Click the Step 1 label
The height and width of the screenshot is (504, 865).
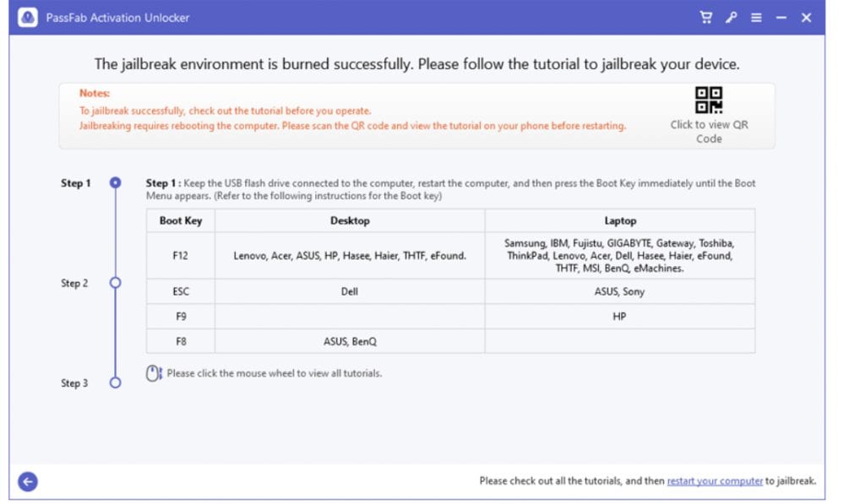click(75, 183)
